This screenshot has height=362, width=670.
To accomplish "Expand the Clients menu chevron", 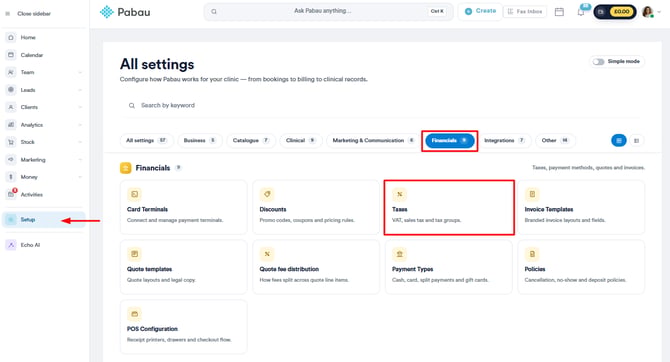I will tap(80, 107).
